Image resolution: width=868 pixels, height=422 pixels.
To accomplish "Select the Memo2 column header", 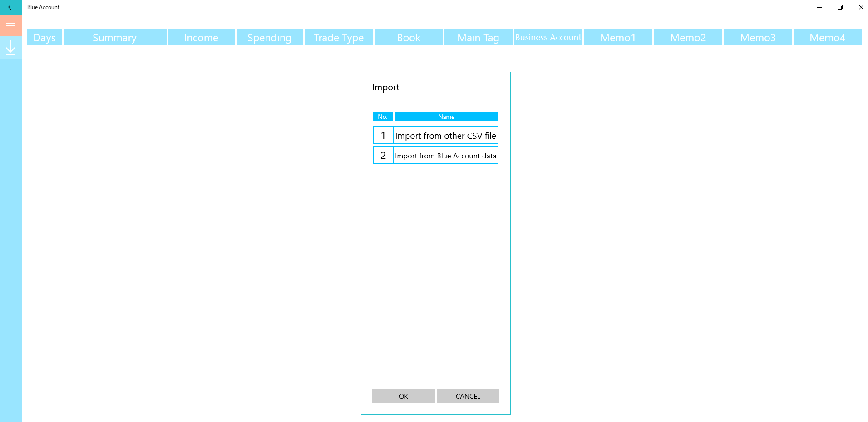I will coord(688,37).
